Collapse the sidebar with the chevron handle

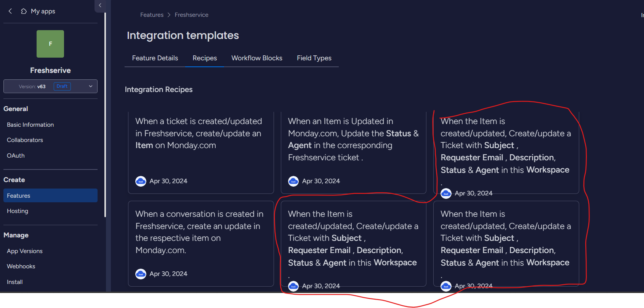(x=100, y=5)
